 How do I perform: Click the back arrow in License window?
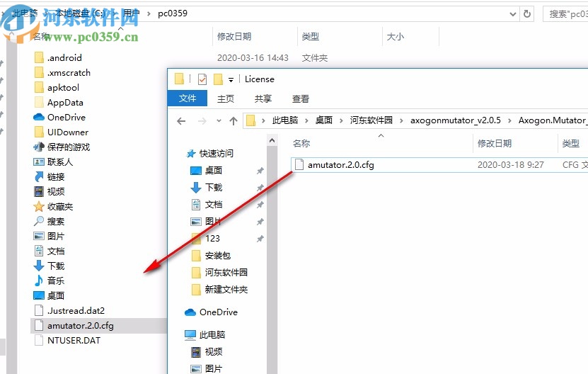pyautogui.click(x=181, y=121)
